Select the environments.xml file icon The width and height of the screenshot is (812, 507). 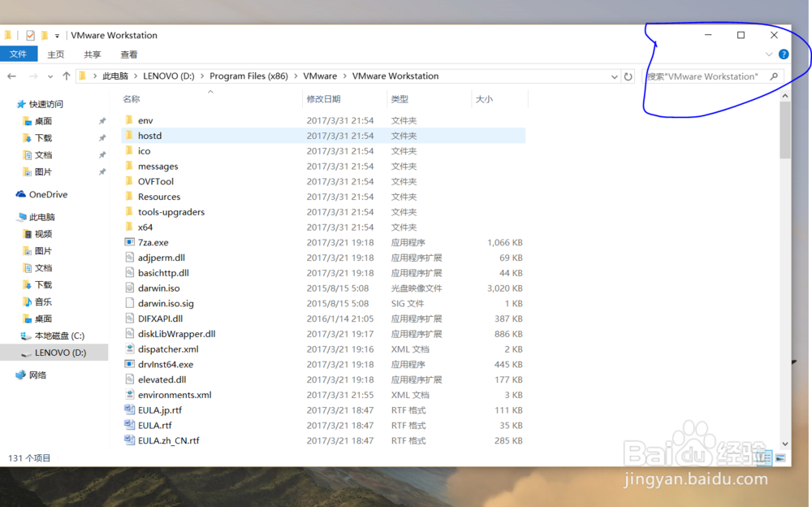click(129, 395)
